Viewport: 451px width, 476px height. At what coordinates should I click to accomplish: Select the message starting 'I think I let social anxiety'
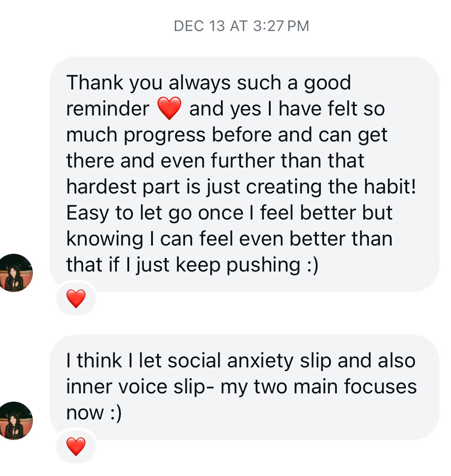[244, 387]
